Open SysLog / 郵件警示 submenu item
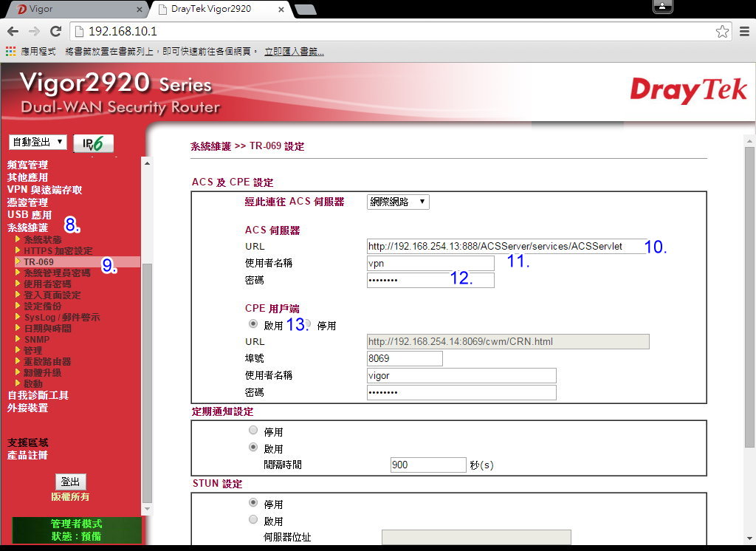 pyautogui.click(x=62, y=318)
